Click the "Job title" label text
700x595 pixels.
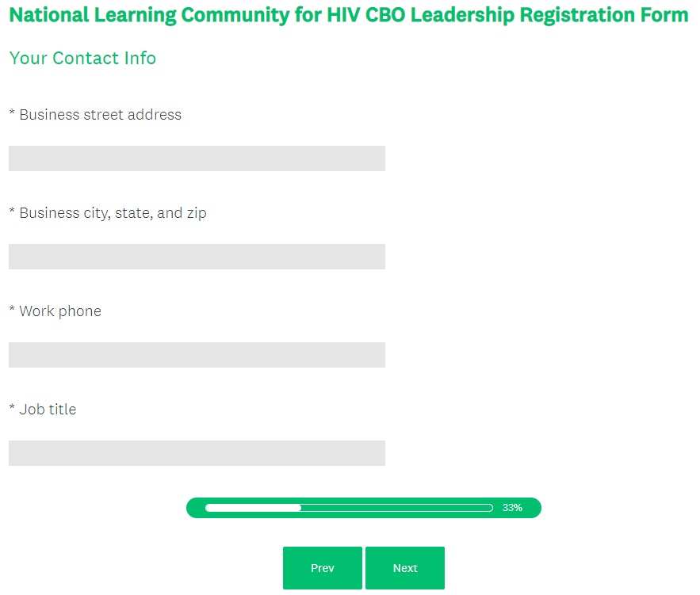pyautogui.click(x=48, y=410)
